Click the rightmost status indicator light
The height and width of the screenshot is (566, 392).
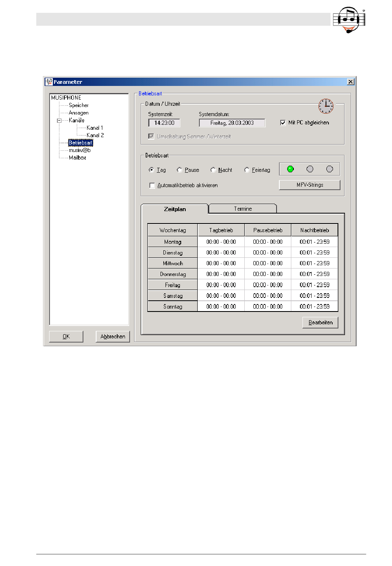pyautogui.click(x=330, y=169)
